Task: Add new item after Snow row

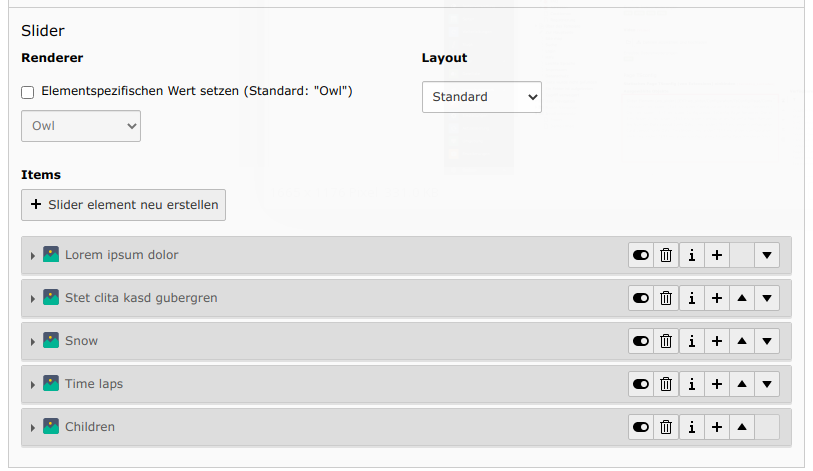Action: point(717,341)
